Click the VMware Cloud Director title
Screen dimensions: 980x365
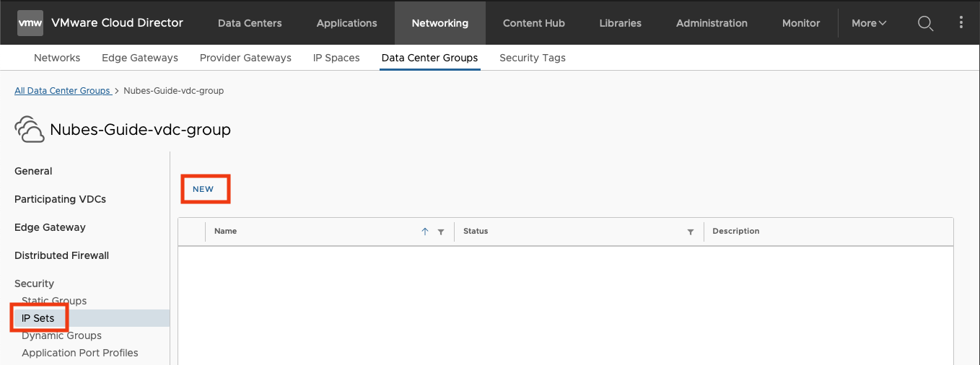(118, 23)
